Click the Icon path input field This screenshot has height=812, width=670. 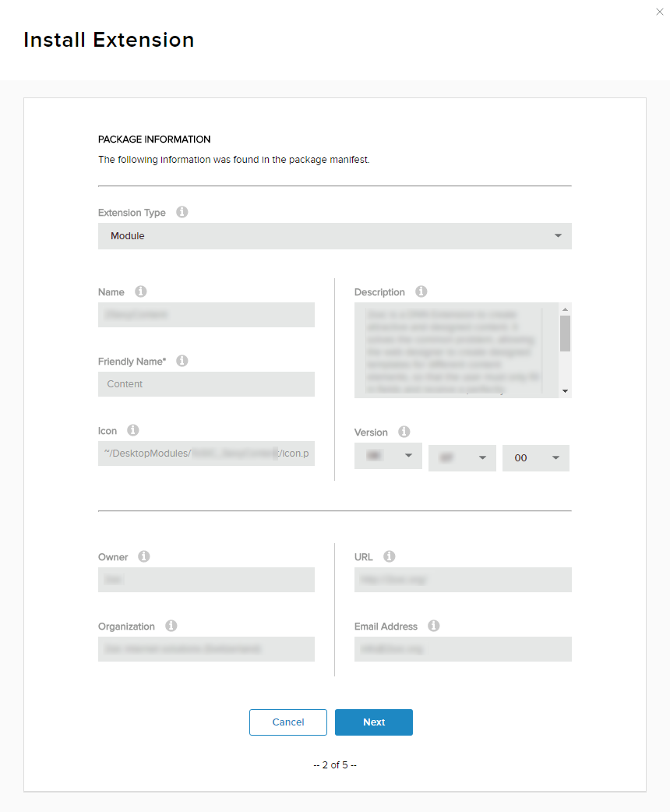[x=206, y=454]
